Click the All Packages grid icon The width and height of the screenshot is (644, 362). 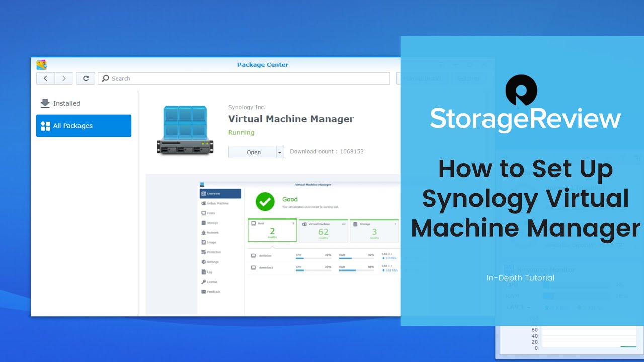(45, 126)
